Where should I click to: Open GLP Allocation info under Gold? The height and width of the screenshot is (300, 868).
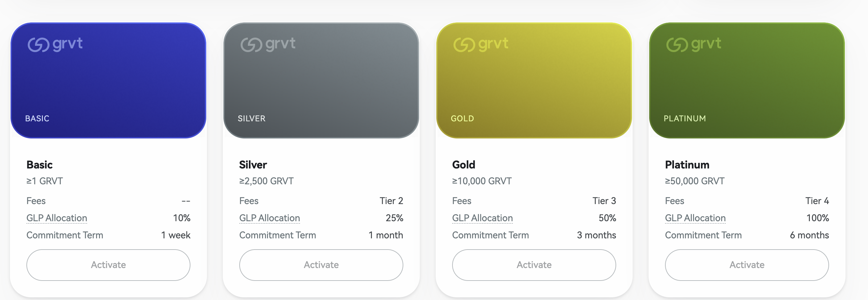point(483,218)
